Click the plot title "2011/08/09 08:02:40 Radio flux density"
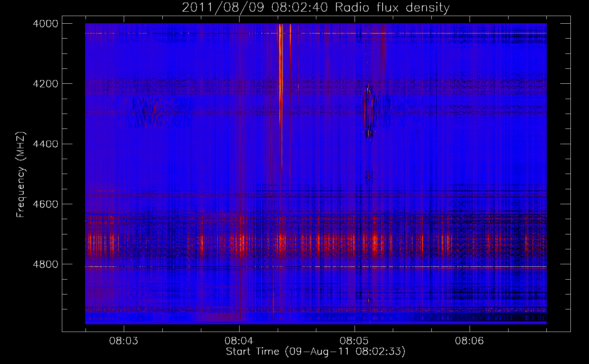 coord(316,7)
